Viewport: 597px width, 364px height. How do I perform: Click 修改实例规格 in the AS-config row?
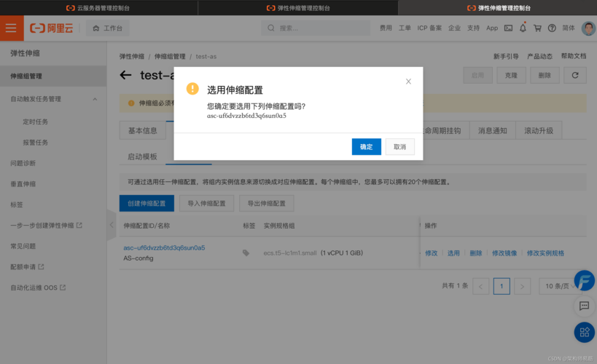click(545, 253)
